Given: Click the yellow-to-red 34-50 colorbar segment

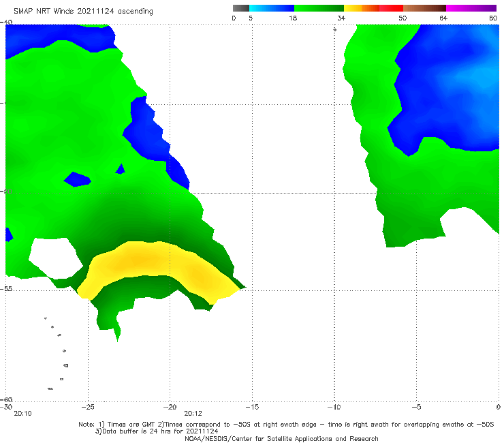Looking at the screenshot, I should coord(373,8).
